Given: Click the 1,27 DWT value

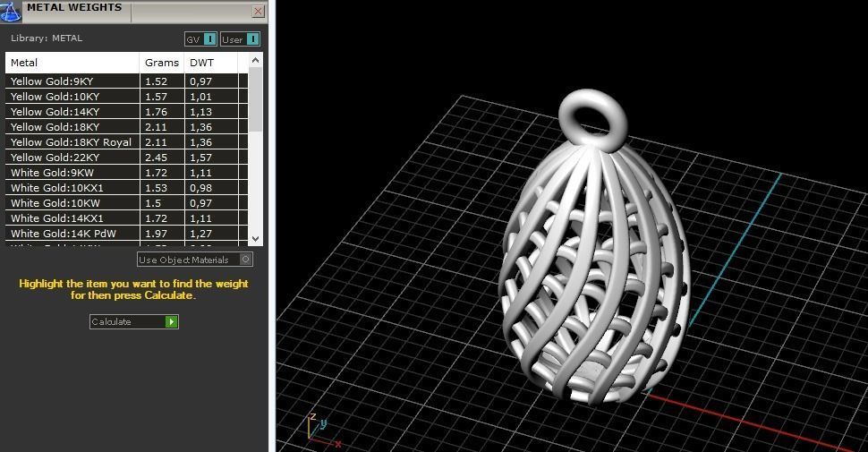Looking at the screenshot, I should click(x=201, y=234).
